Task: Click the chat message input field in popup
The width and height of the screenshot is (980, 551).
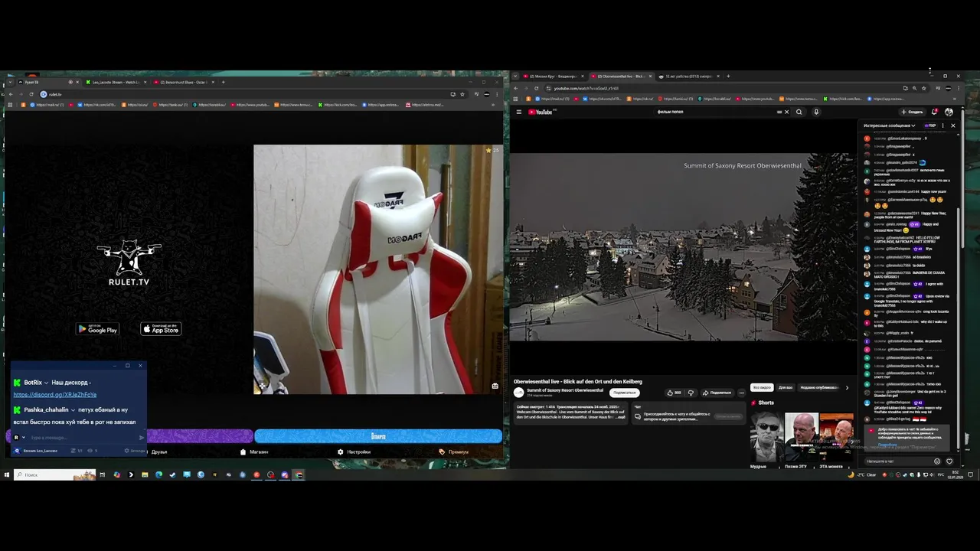Action: (83, 438)
